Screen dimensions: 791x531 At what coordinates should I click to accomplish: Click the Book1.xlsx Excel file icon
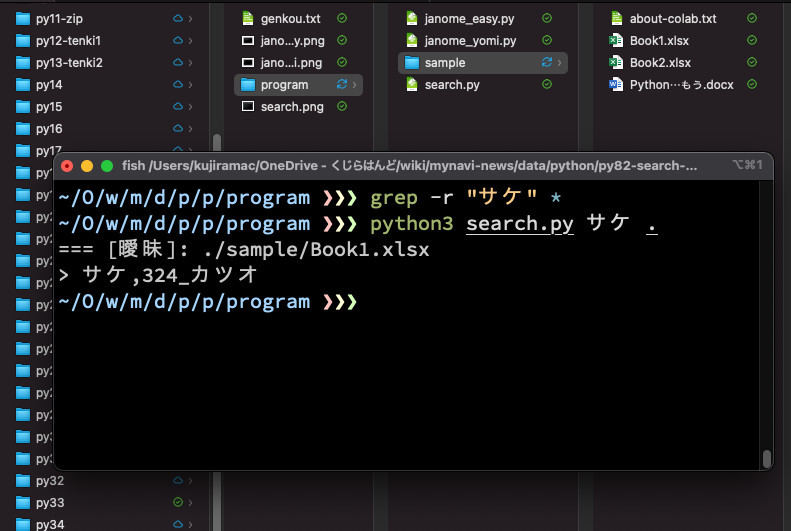pos(617,41)
